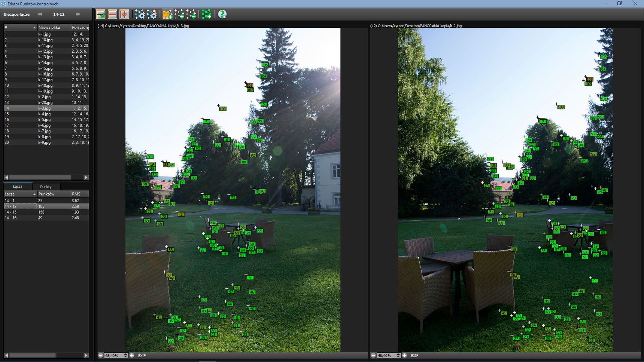Select image row k-5.jpg
The height and width of the screenshot is (362, 644).
coord(46,120)
